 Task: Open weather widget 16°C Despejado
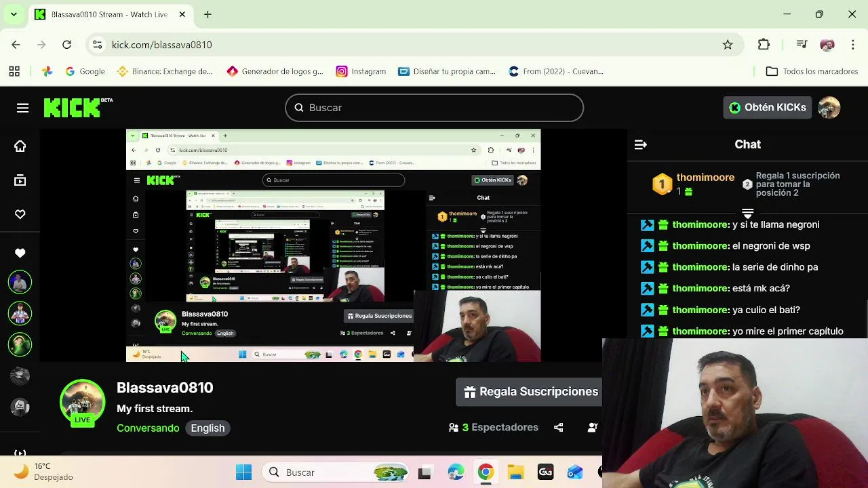point(43,472)
